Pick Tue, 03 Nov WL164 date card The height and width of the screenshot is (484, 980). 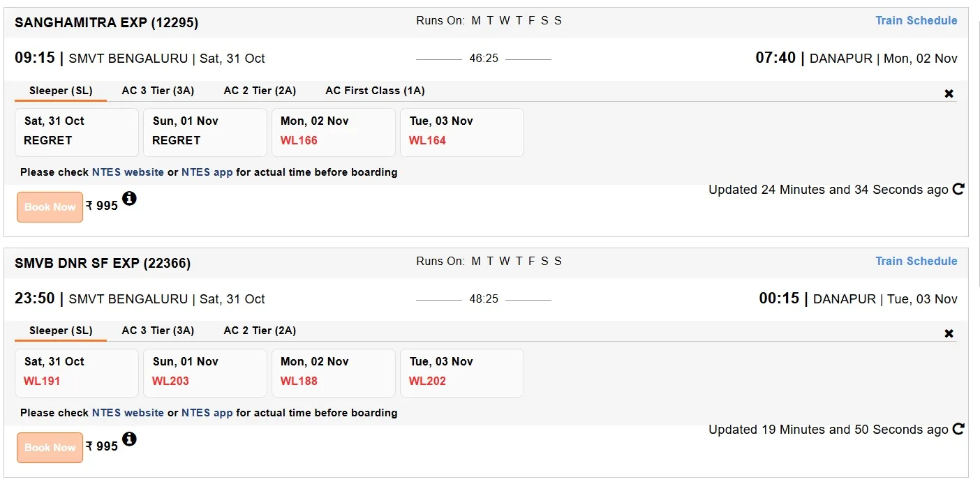coord(462,133)
